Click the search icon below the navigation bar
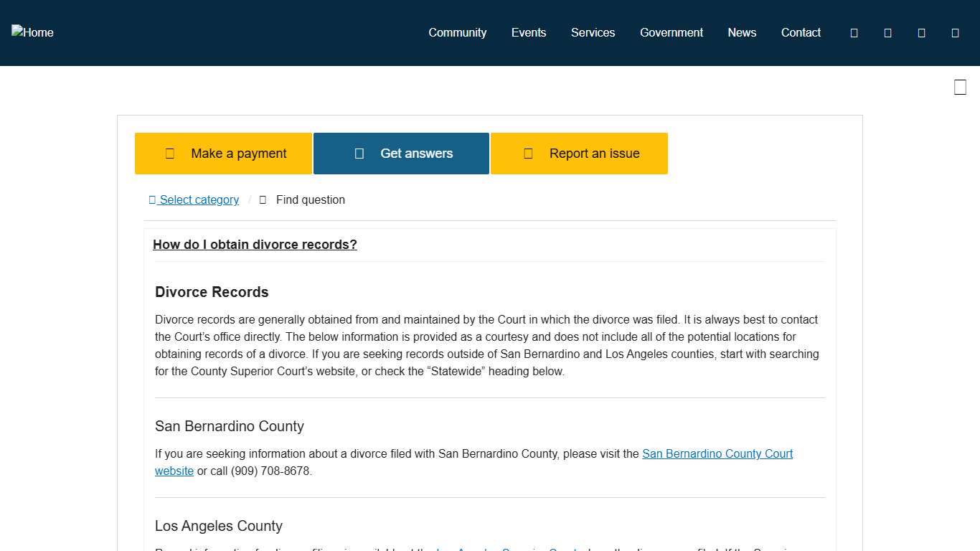This screenshot has width=980, height=551. pyautogui.click(x=960, y=87)
